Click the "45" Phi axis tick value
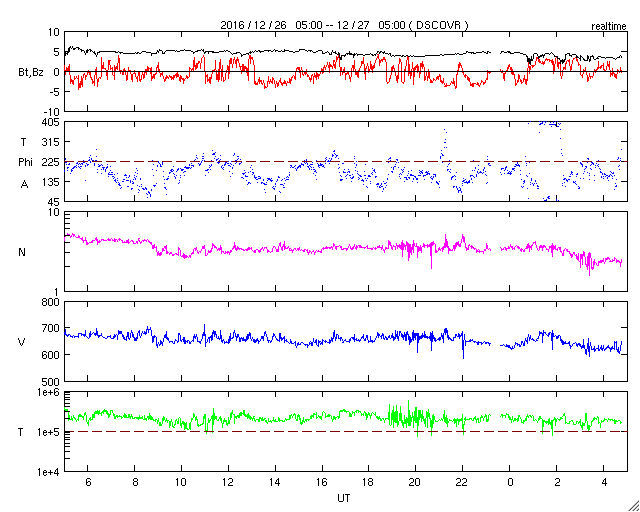640x512 pixels. click(55, 202)
